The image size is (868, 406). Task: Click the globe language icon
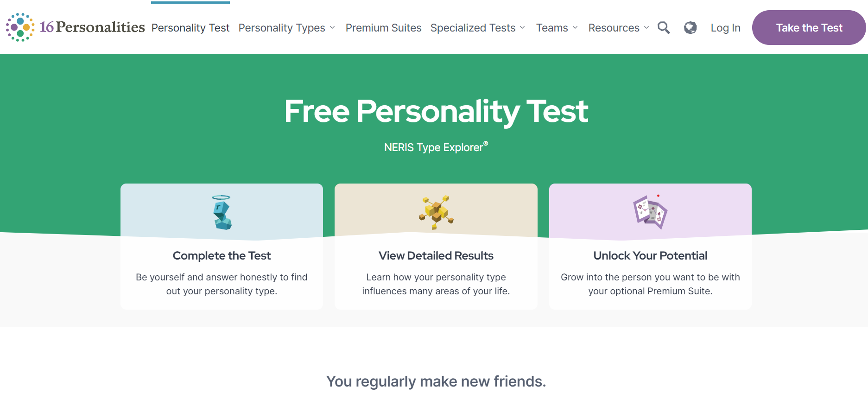(690, 28)
